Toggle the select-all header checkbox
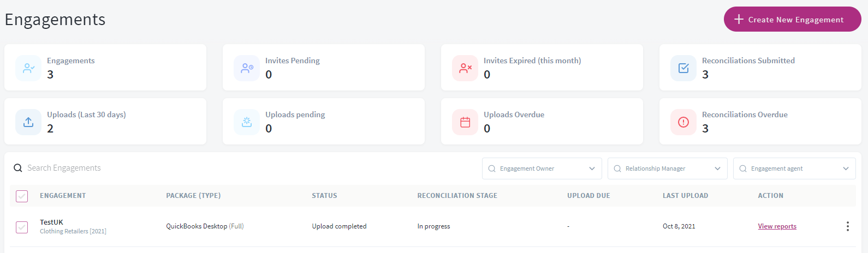 click(x=22, y=196)
